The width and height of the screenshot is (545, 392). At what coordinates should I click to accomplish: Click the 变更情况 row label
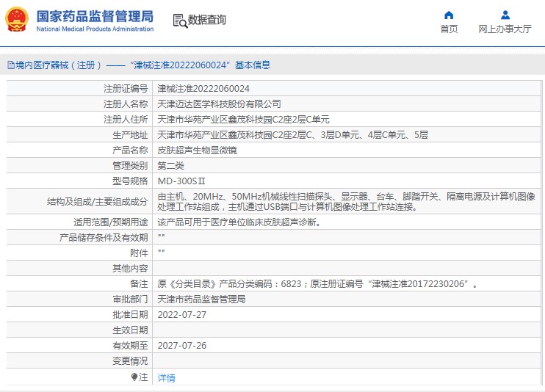pyautogui.click(x=130, y=361)
